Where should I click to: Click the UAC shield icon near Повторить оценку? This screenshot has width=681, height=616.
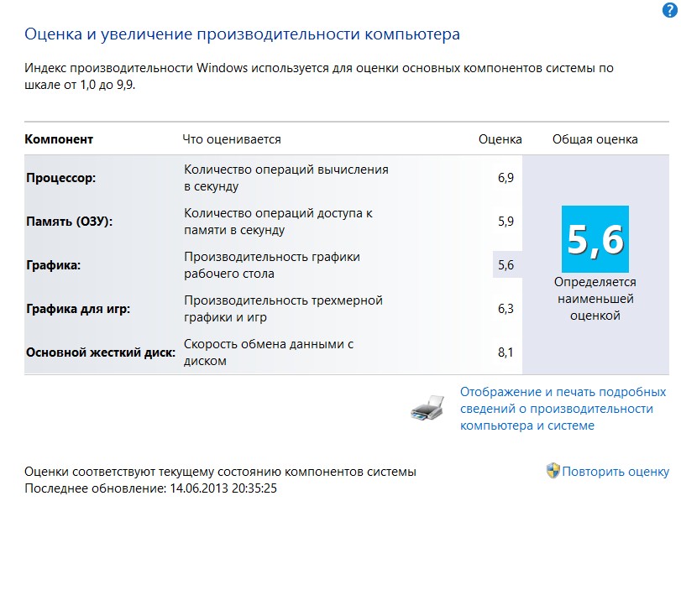[553, 471]
